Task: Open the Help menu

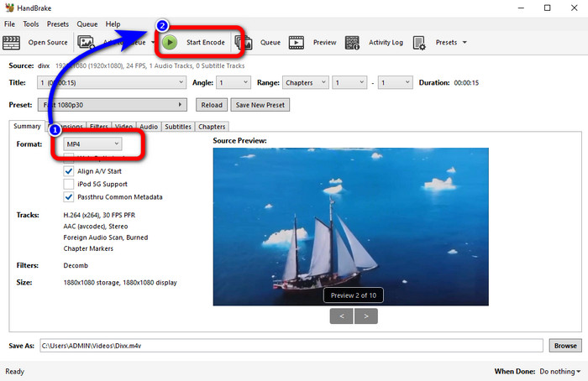Action: (x=113, y=24)
